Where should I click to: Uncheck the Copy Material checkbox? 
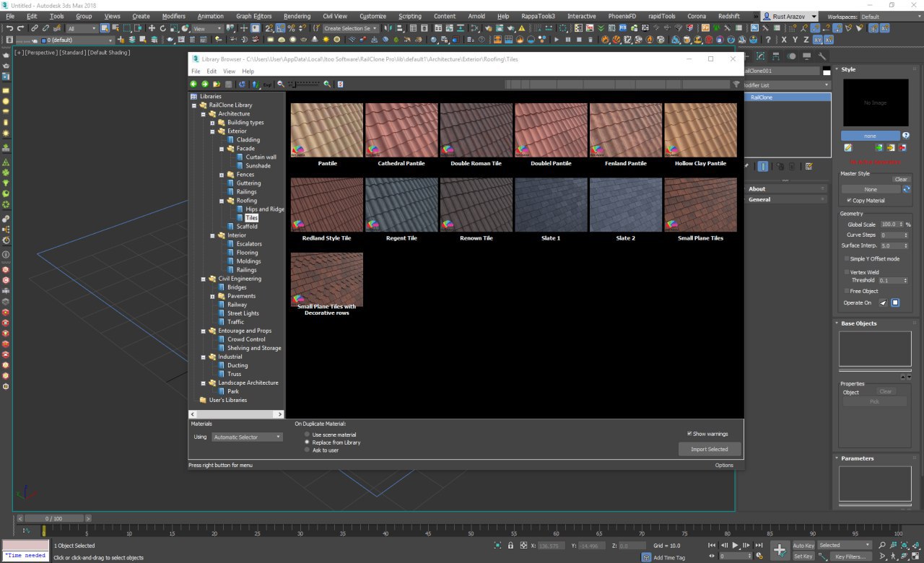tap(849, 200)
